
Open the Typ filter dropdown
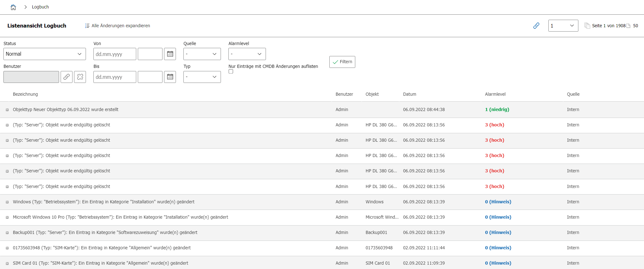pyautogui.click(x=202, y=77)
